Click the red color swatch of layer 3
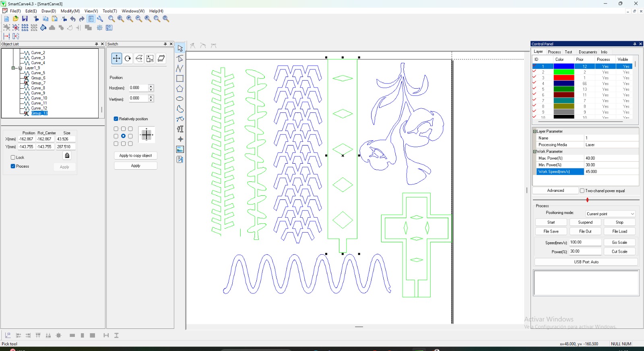This screenshot has height=351, width=644. 563,78
